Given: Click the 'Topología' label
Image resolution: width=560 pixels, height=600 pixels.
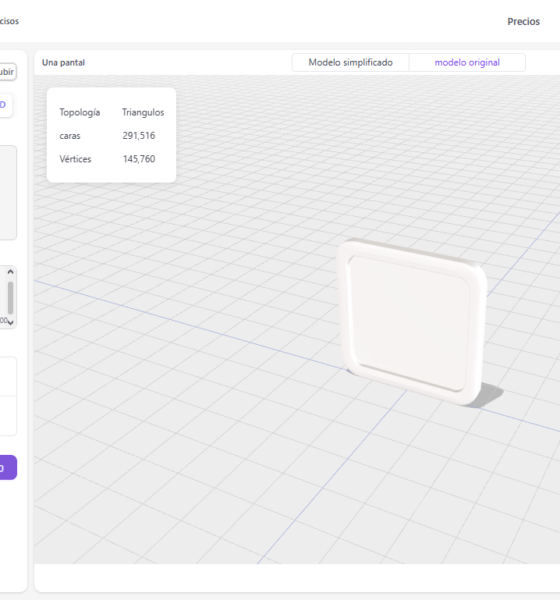Looking at the screenshot, I should coord(80,112).
